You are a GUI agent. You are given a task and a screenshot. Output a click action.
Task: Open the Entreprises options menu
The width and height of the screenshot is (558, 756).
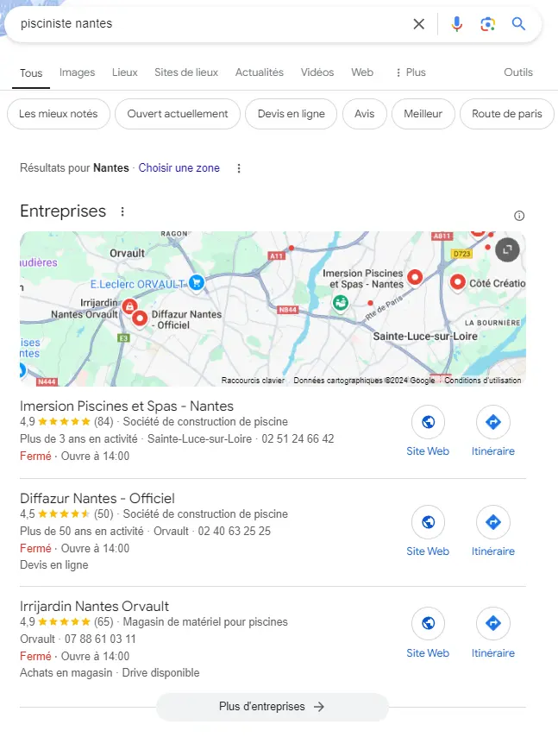pos(122,211)
